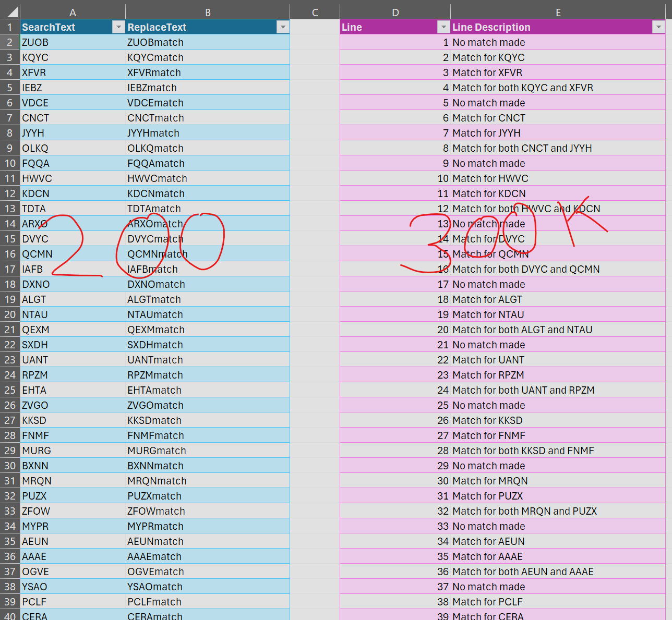Open the SearchText column filter dropdown

pos(118,27)
